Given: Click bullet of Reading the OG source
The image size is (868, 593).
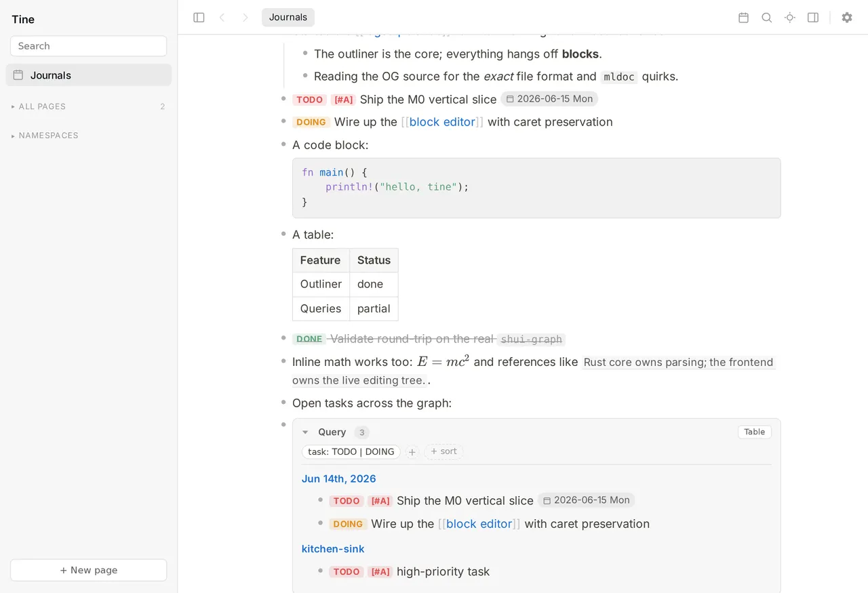Looking at the screenshot, I should [x=305, y=75].
